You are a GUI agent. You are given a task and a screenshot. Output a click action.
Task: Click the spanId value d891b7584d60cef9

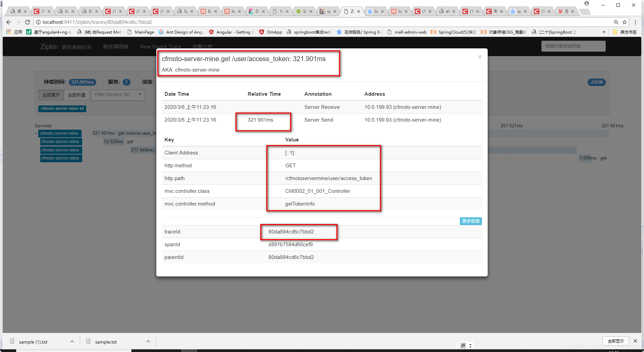pos(290,245)
